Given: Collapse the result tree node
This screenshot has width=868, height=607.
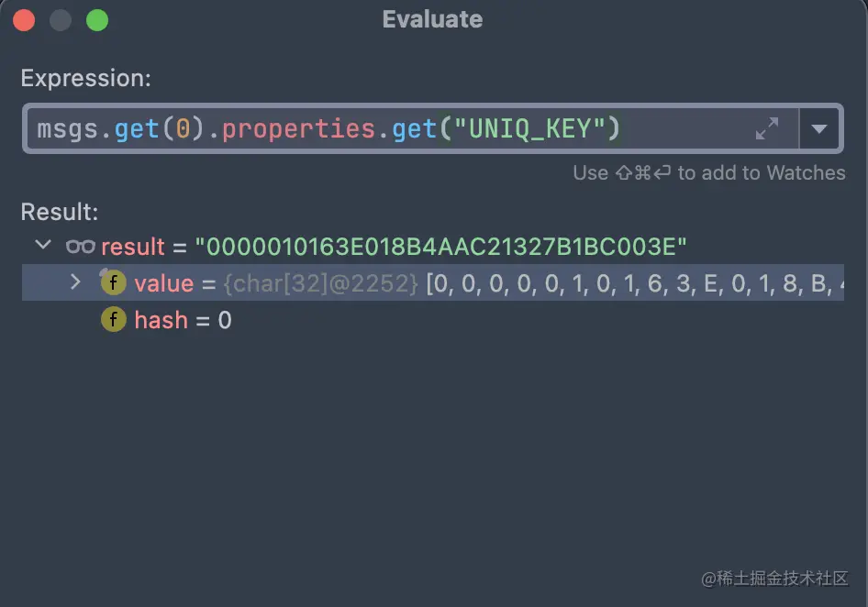Looking at the screenshot, I should click(43, 245).
